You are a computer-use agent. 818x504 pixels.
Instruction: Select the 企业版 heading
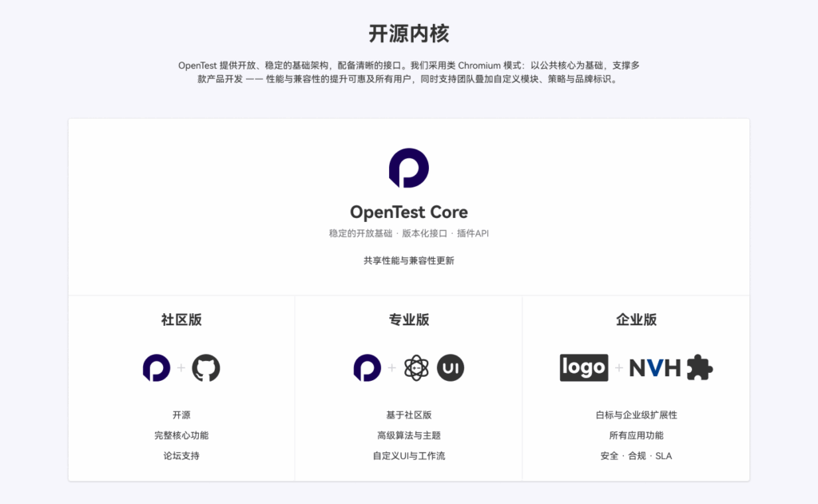point(636,319)
